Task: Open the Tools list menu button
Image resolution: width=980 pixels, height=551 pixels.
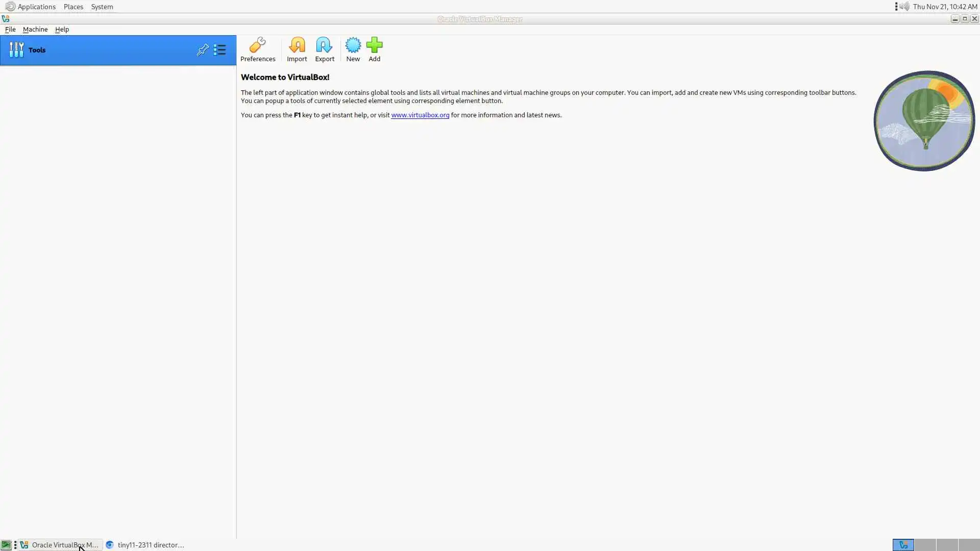Action: (220, 50)
